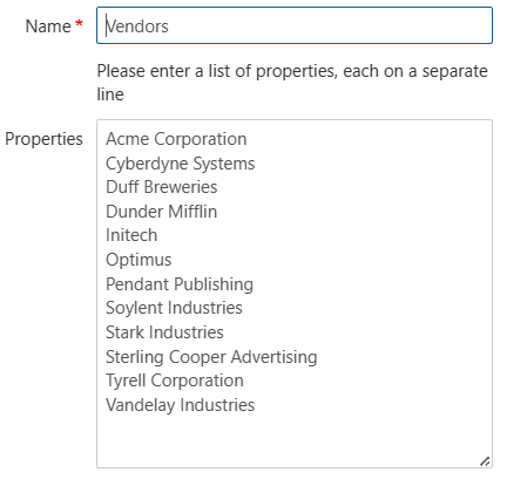Click the Name input field containing Vendors

[x=294, y=25]
